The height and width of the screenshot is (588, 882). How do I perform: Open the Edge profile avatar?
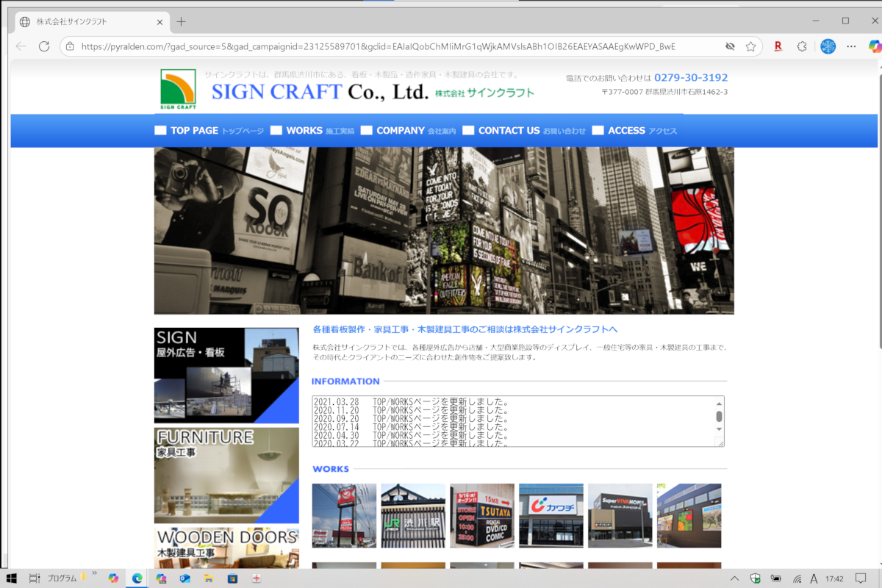coord(828,46)
